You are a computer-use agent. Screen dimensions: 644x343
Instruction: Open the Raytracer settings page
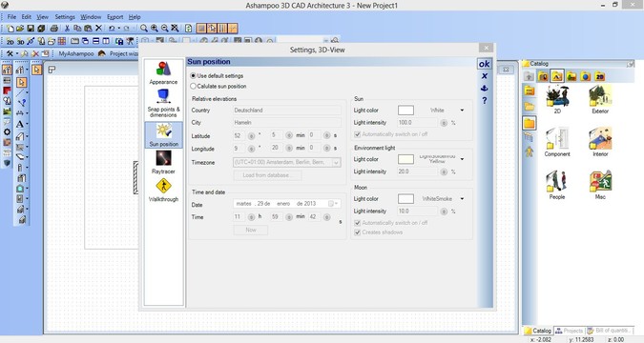pyautogui.click(x=163, y=162)
